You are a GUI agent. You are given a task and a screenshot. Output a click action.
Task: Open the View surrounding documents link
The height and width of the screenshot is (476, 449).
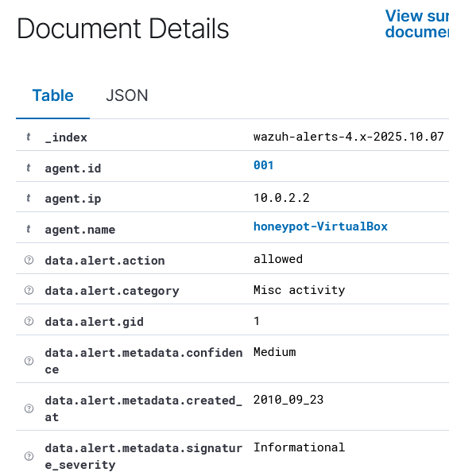[417, 24]
